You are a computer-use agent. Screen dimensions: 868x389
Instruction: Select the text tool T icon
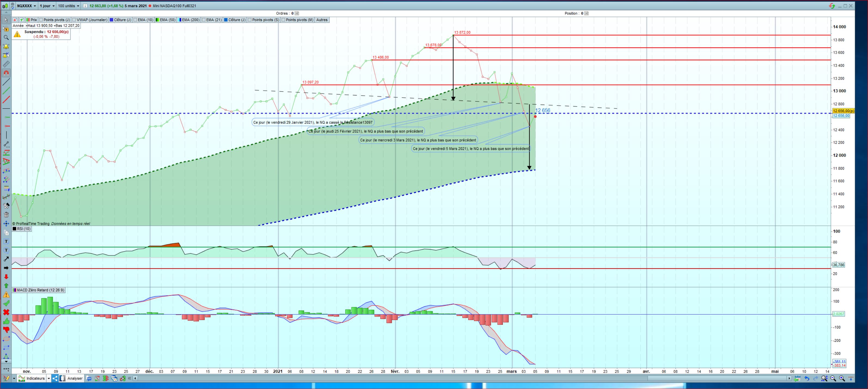coord(6,241)
